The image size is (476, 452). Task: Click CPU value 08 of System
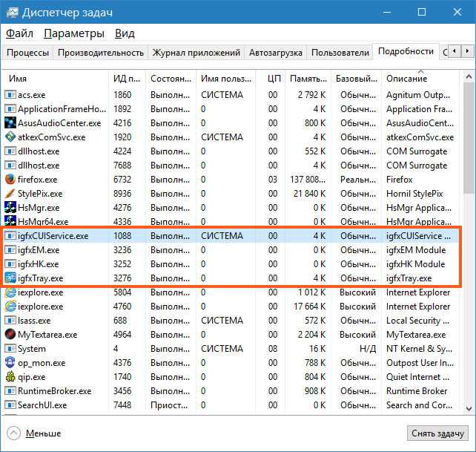click(x=273, y=348)
